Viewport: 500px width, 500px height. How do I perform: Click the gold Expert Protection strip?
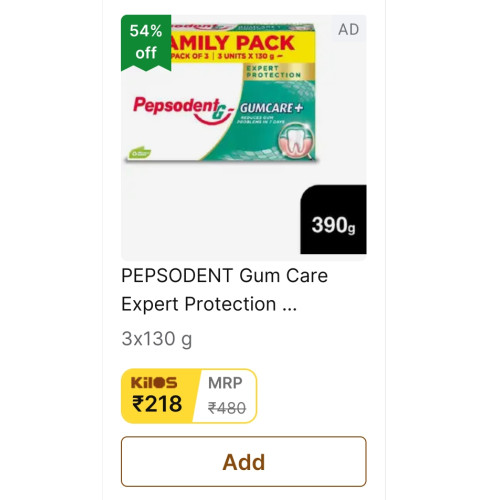pyautogui.click(x=279, y=72)
